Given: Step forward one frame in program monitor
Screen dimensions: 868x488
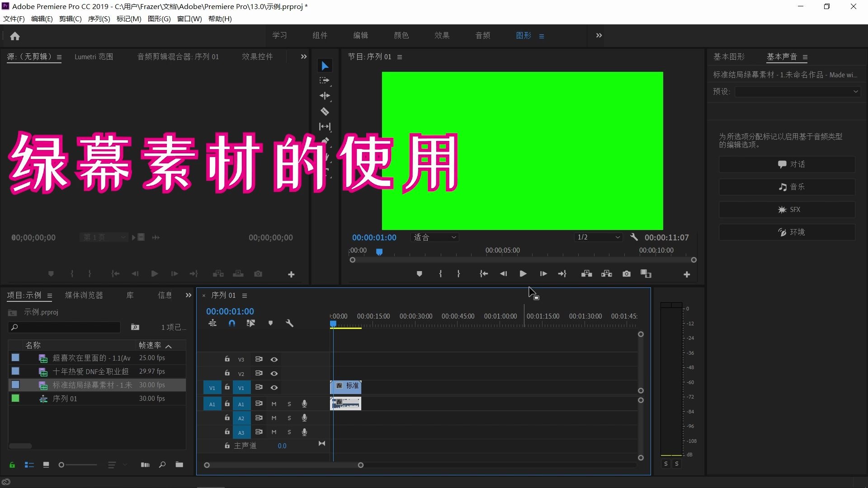Looking at the screenshot, I should [x=543, y=274].
